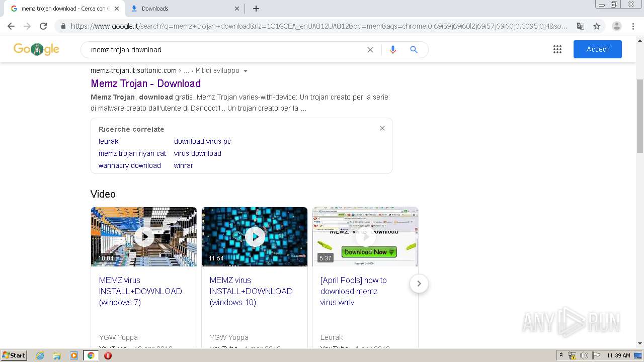Select Chrome in the taskbar
The height and width of the screenshot is (362, 644).
pyautogui.click(x=91, y=355)
